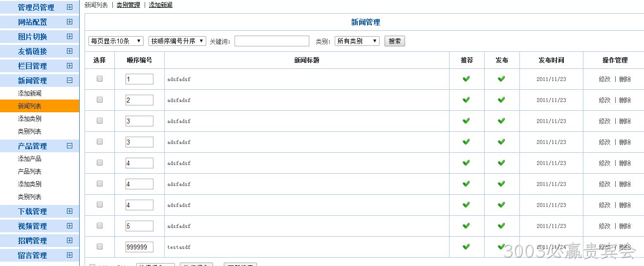This screenshot has width=644, height=266.
Task: Click the 搜索 search button
Action: 395,41
